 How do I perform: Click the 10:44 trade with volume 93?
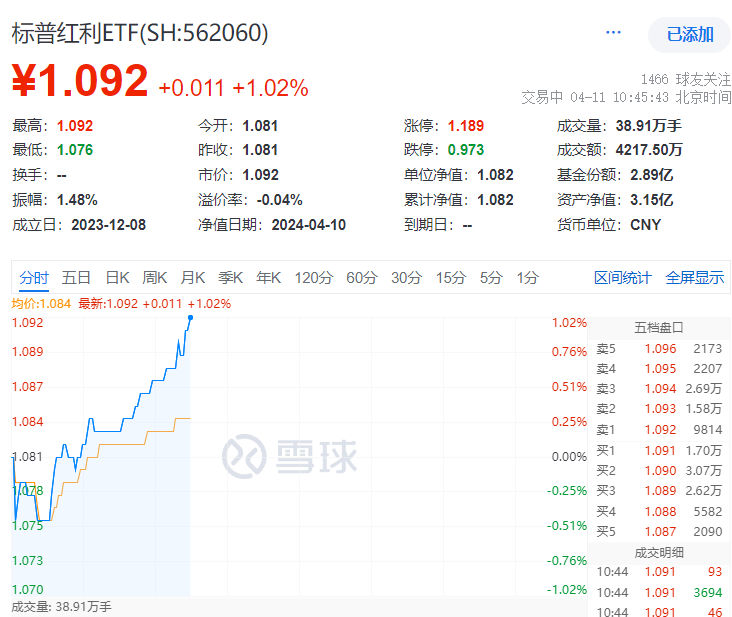pos(659,572)
